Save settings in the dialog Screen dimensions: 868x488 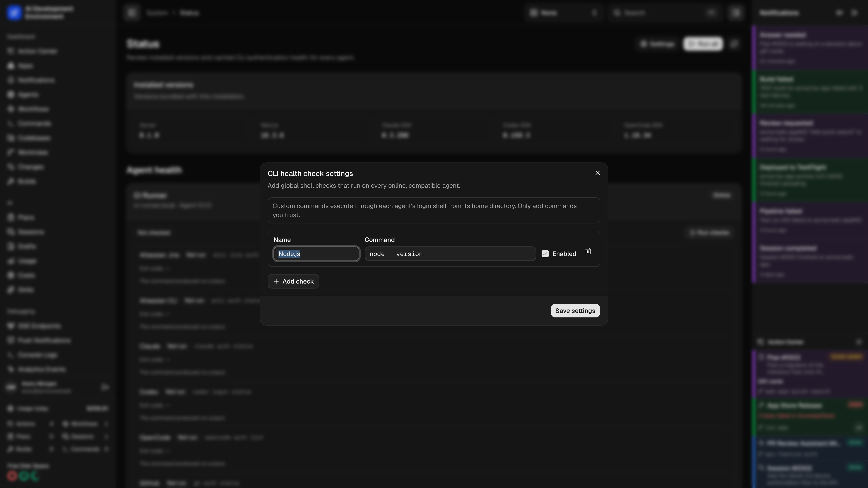(x=575, y=310)
